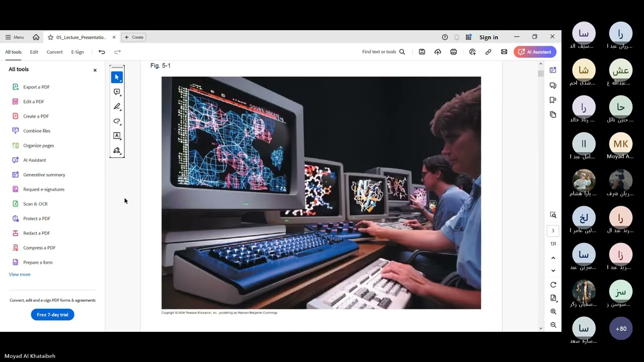Click the AI Assistant button
This screenshot has width=644, height=362.
535,52
